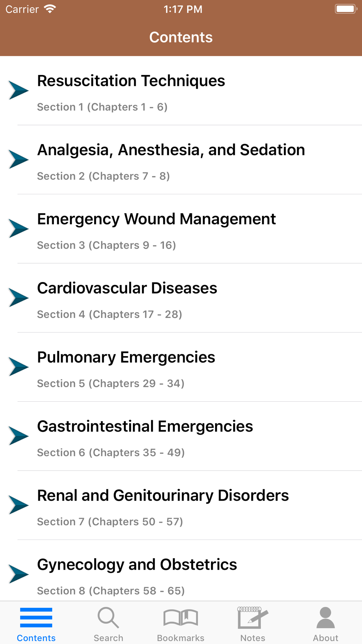Expand Emergency Wound Management arrow
This screenshot has height=644, width=362.
pyautogui.click(x=18, y=229)
